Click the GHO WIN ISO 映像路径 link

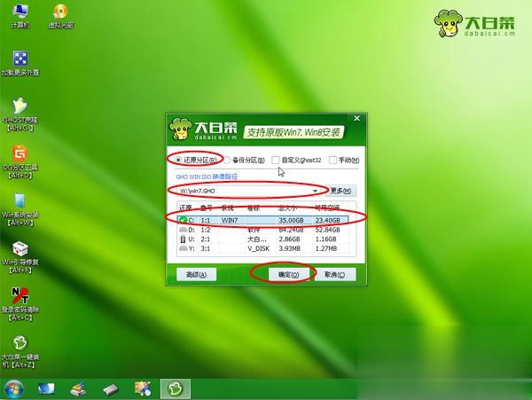207,176
